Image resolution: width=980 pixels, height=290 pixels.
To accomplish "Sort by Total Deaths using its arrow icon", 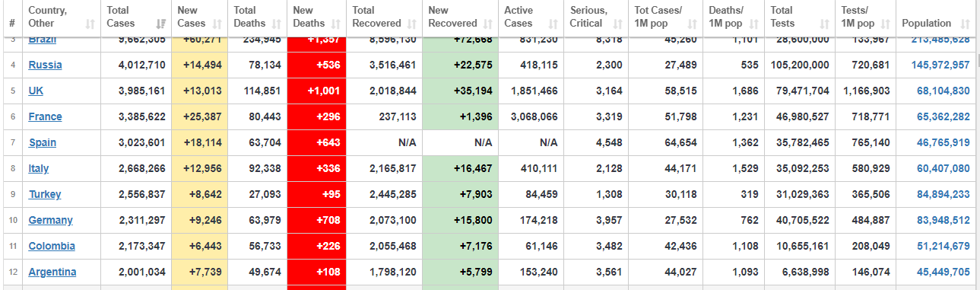I will (277, 24).
